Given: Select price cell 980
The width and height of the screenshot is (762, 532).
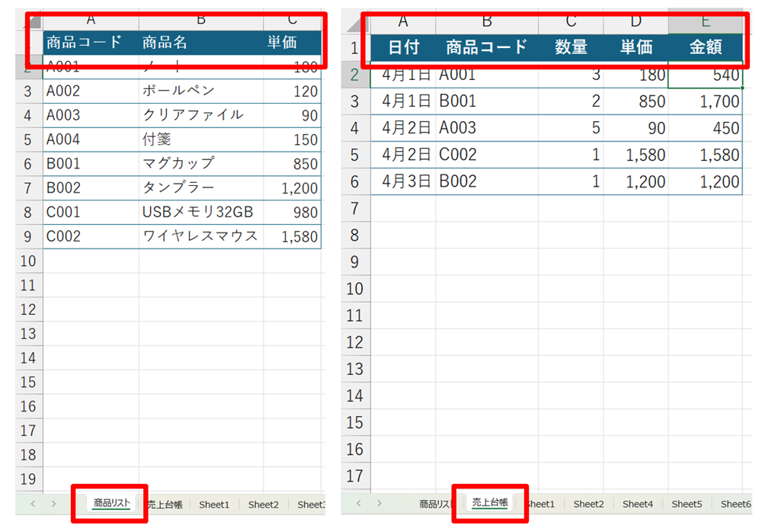Looking at the screenshot, I should (x=292, y=213).
